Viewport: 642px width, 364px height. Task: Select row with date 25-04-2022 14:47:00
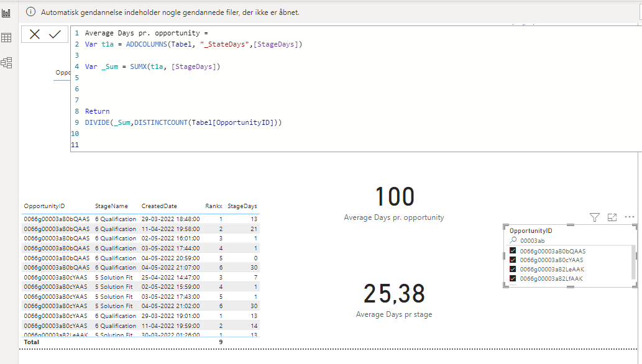tap(140, 277)
